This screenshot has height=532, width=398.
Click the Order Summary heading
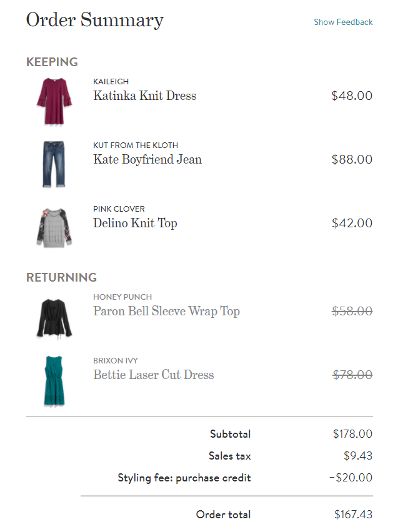pos(94,20)
